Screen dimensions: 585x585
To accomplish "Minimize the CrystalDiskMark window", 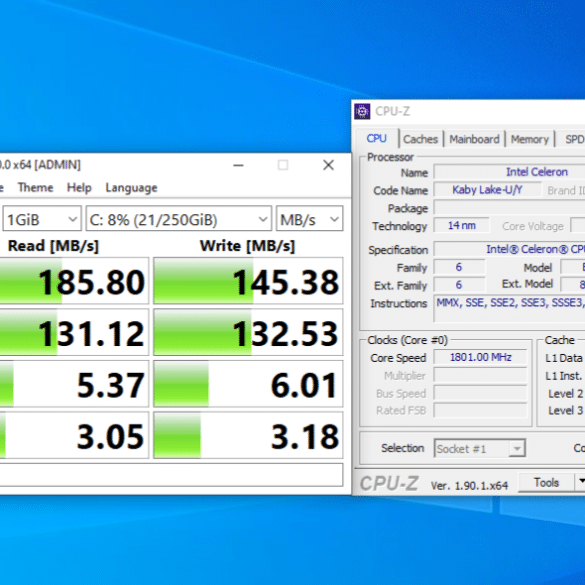I will pyautogui.click(x=238, y=165).
